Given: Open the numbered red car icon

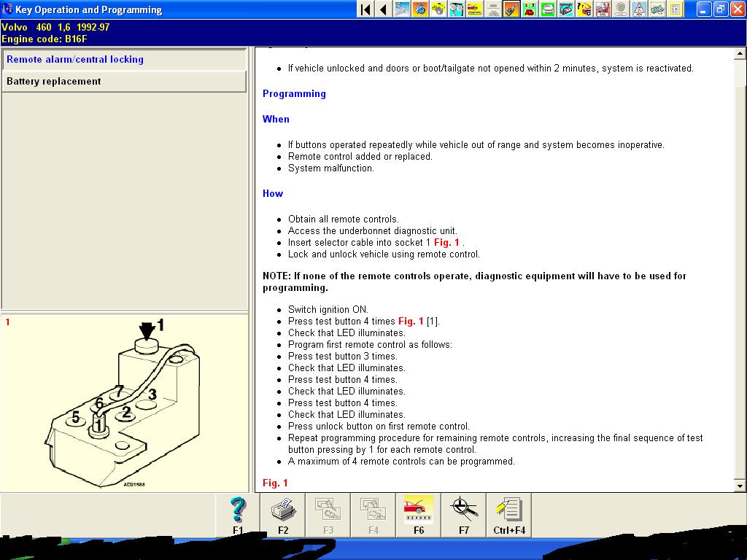Looking at the screenshot, I should pyautogui.click(x=530, y=9).
